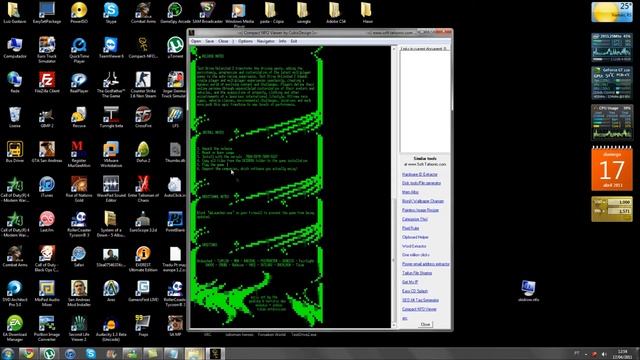The width and height of the screenshot is (640, 360).
Task: Open the Adobe CS4 folder on desktop
Action: [336, 13]
